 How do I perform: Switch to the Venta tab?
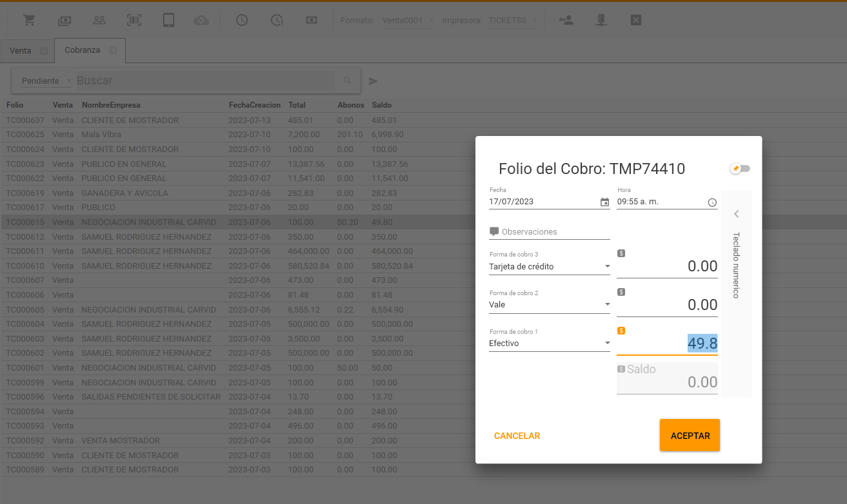pyautogui.click(x=21, y=50)
